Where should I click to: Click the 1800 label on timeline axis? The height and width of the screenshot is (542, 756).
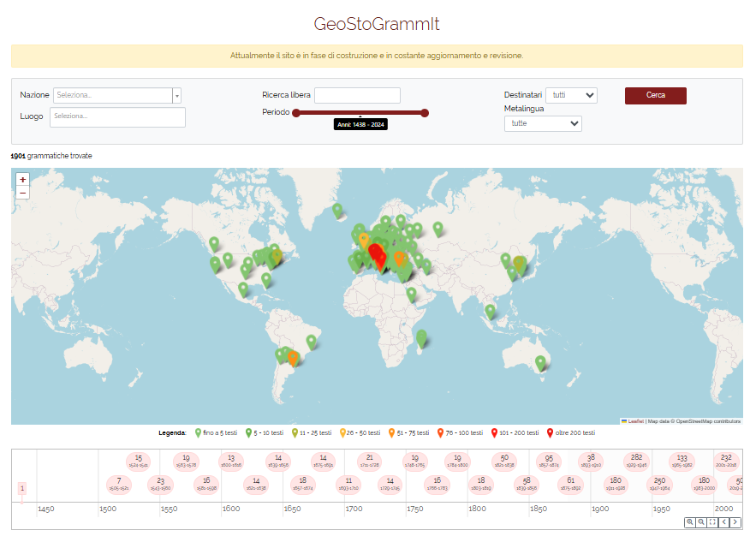point(478,509)
